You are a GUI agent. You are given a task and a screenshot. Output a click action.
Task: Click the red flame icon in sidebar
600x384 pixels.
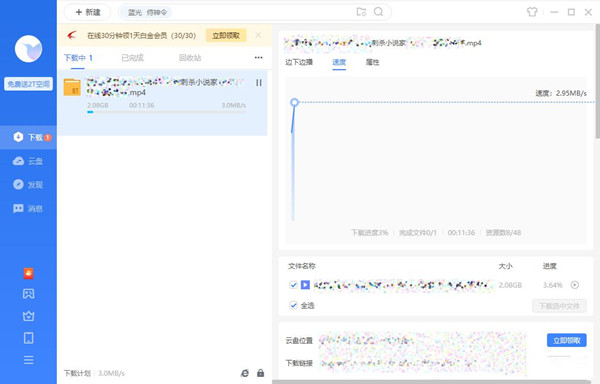[28, 273]
